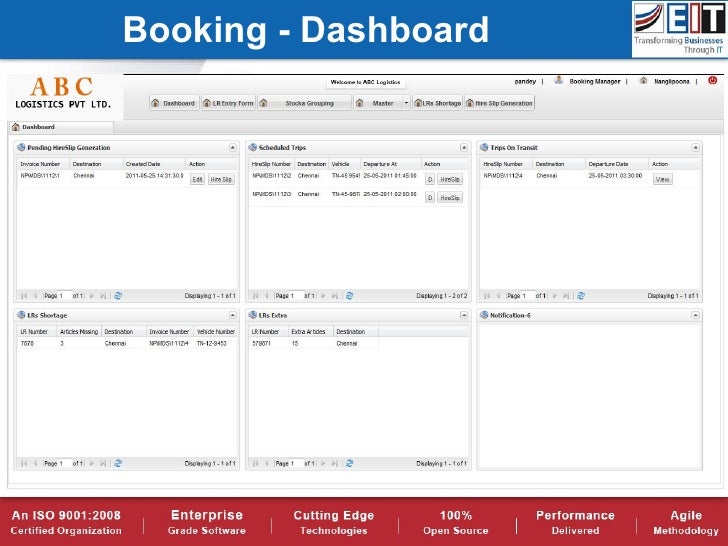Go to next page in Scheduled Trips panel
Screen dimensions: 728x546
[323, 296]
